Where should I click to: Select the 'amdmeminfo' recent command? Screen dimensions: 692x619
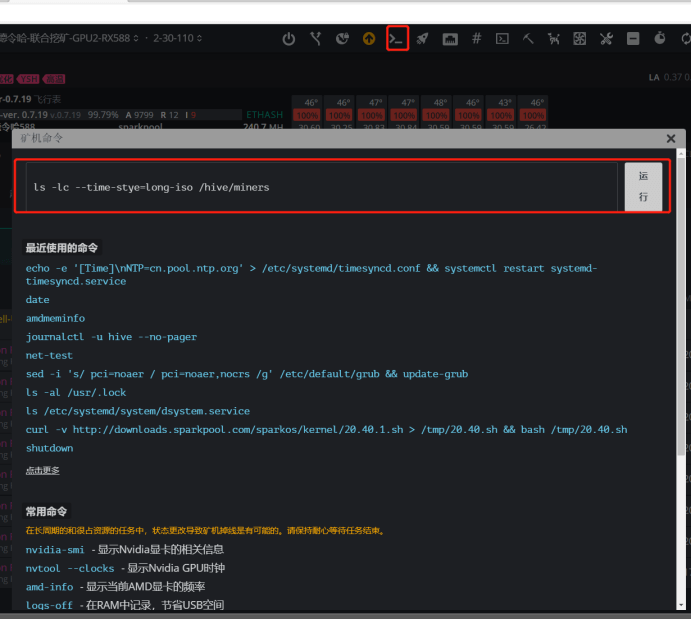click(x=55, y=318)
